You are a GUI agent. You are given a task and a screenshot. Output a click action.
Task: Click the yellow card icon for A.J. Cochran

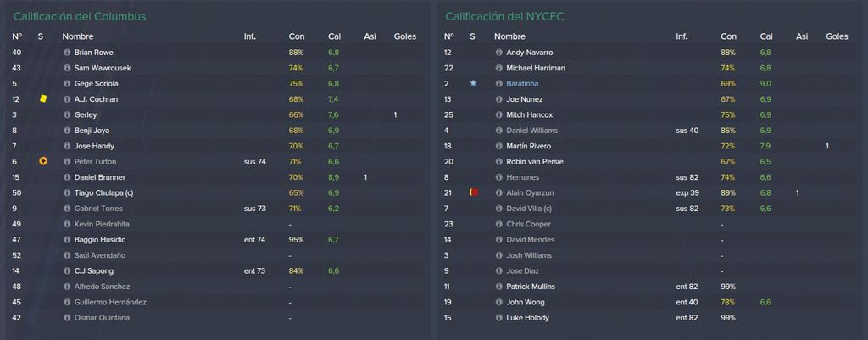pos(43,98)
